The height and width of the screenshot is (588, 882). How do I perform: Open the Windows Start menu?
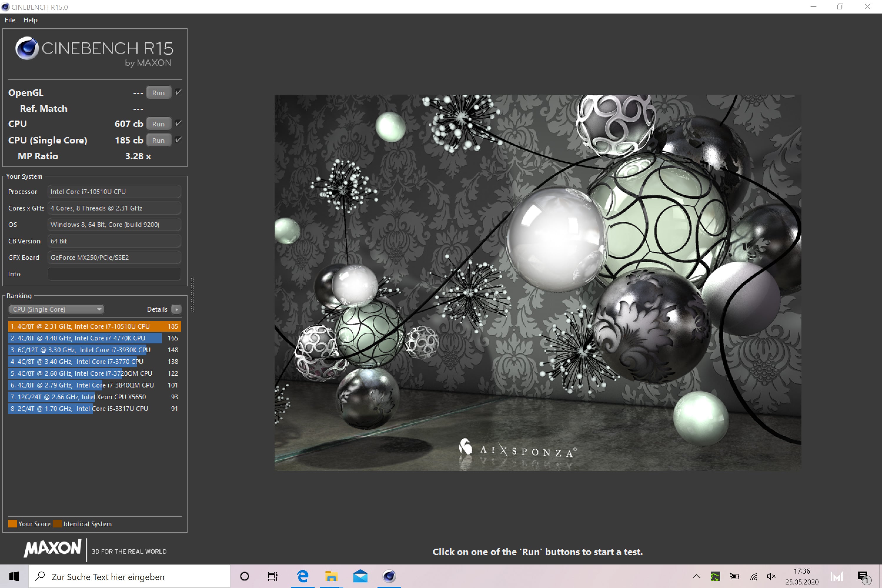tap(14, 576)
